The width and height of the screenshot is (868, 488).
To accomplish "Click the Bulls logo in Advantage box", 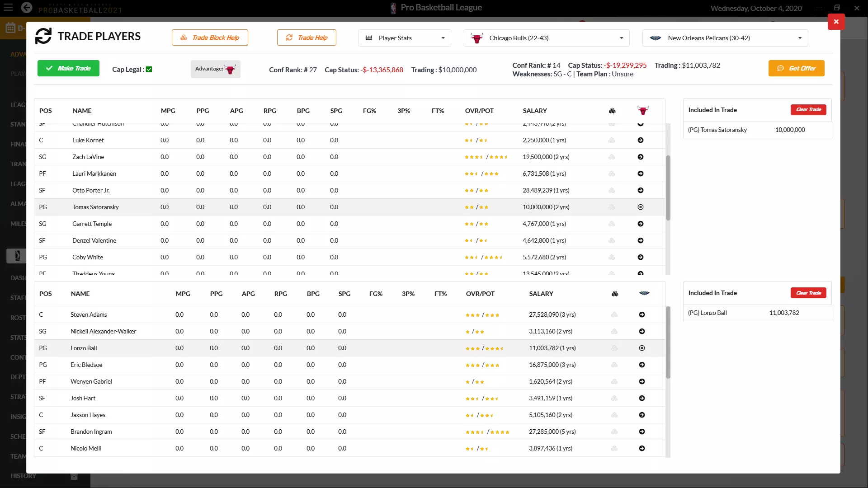I will pyautogui.click(x=230, y=69).
